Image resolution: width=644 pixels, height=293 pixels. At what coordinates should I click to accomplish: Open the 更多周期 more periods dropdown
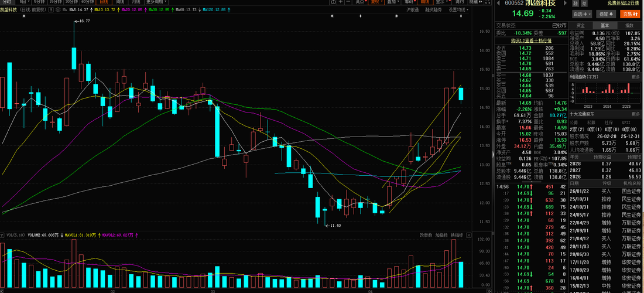tap(156, 2)
